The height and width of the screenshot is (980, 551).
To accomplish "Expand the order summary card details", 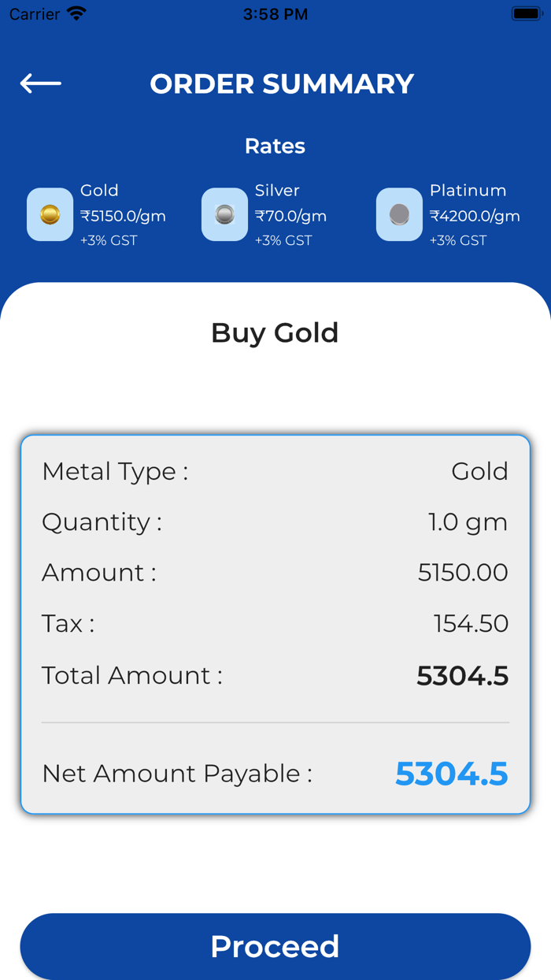I will (x=275, y=622).
